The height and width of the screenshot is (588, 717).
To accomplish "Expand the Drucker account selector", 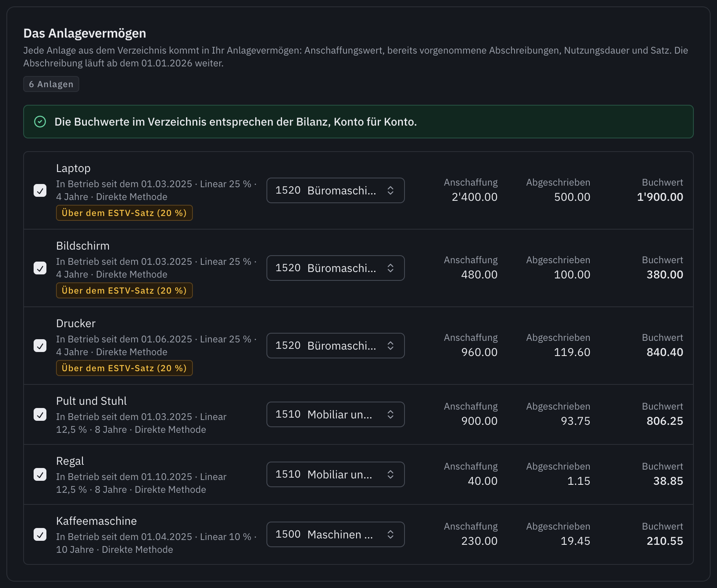I will (x=335, y=346).
